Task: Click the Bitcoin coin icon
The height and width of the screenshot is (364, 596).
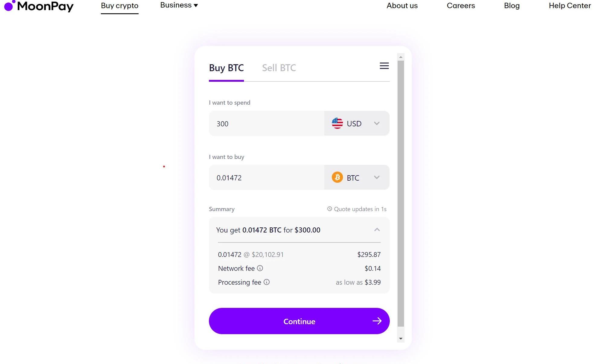Action: point(337,177)
